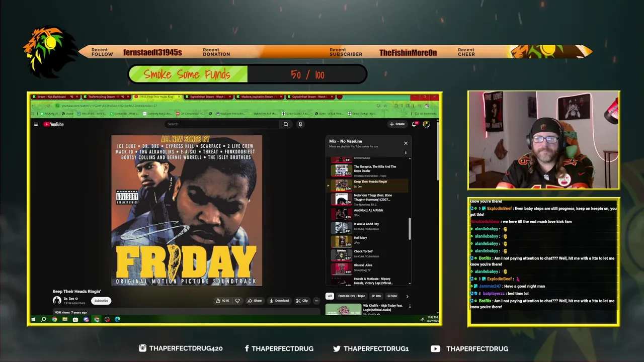This screenshot has height=362, width=644.
Task: Switch to the ThaPerfectDrug Stream tab
Action: tap(106, 97)
